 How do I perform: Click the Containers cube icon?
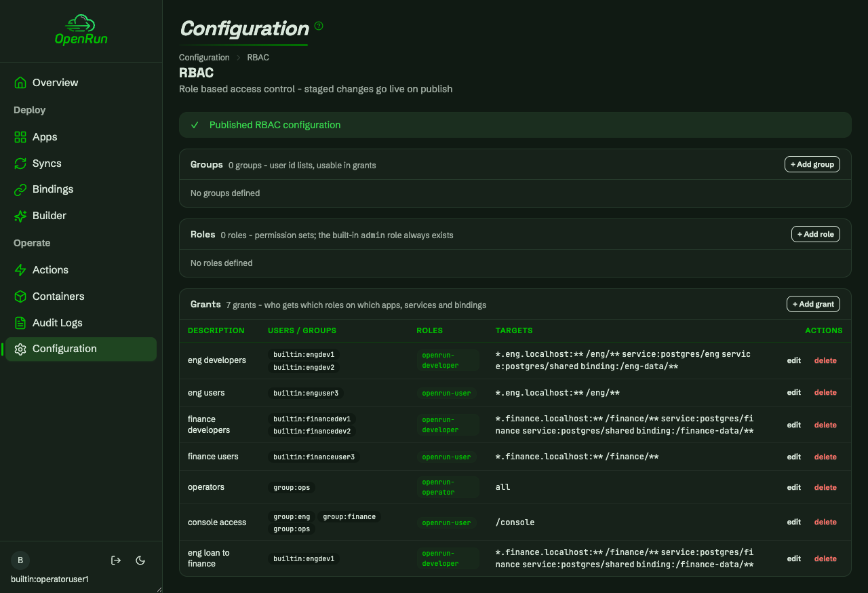20,296
